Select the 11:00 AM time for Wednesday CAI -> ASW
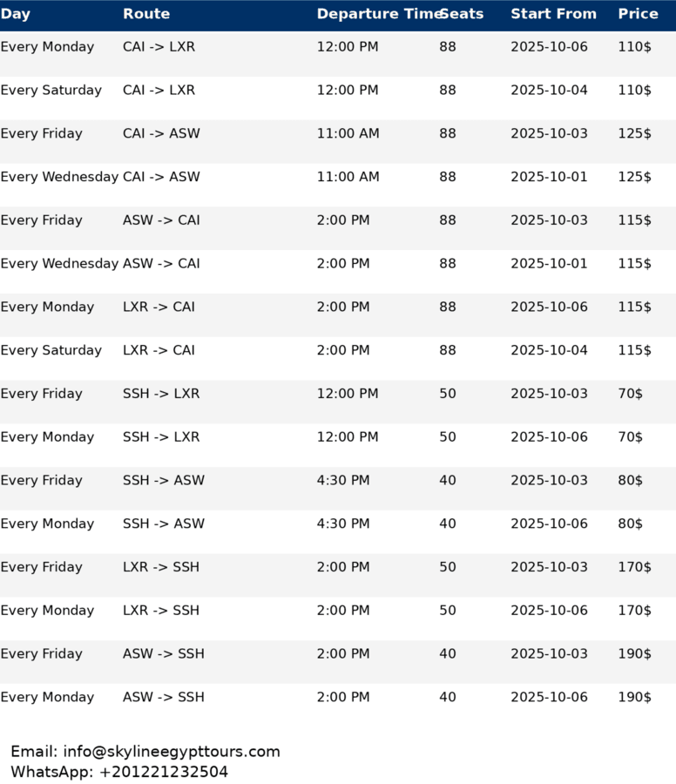676x784 pixels. click(348, 177)
